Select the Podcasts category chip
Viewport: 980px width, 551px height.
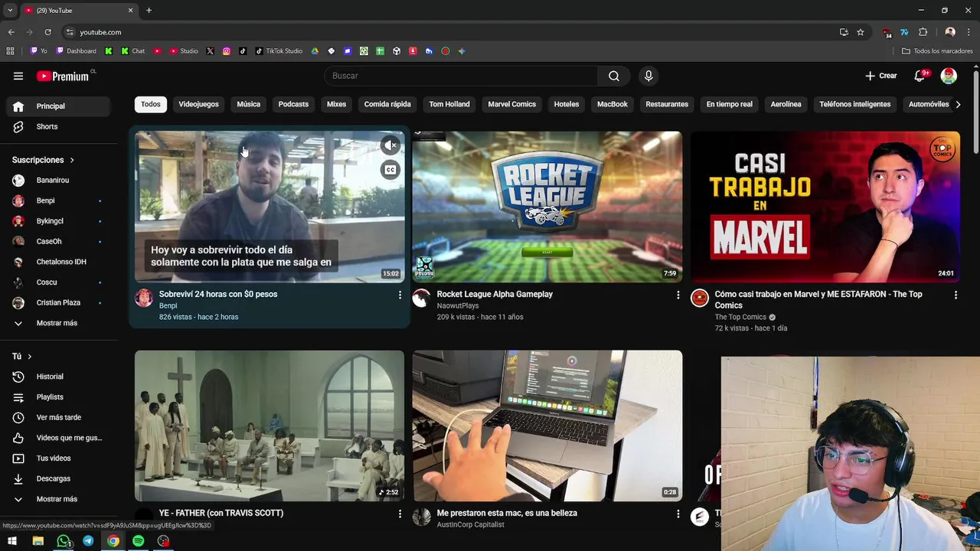pos(293,104)
